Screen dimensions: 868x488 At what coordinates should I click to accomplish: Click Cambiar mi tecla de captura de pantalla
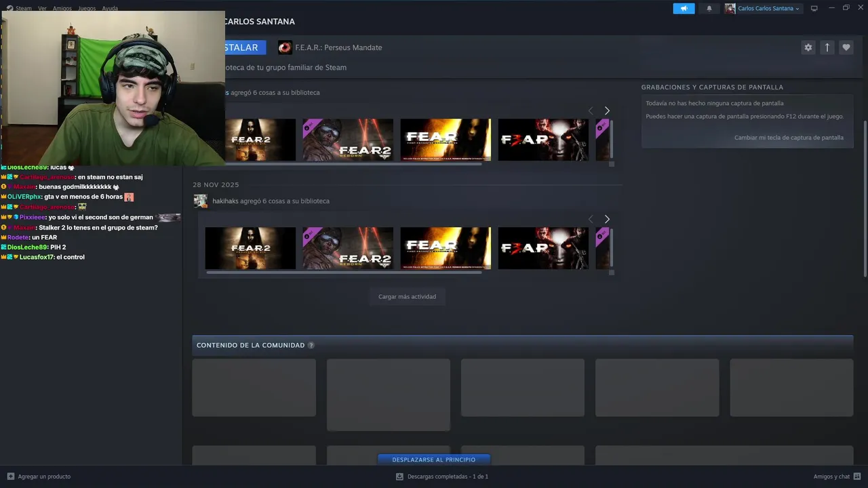pyautogui.click(x=789, y=138)
